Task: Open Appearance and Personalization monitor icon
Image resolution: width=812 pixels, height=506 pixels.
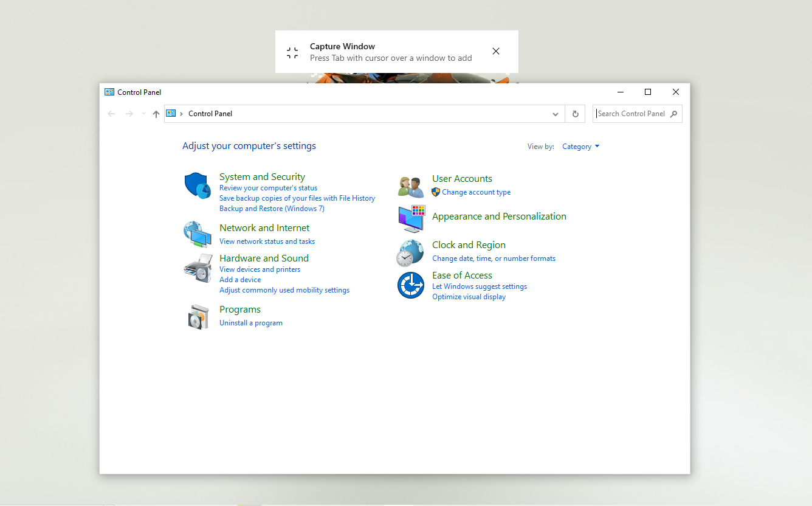Action: (x=411, y=219)
